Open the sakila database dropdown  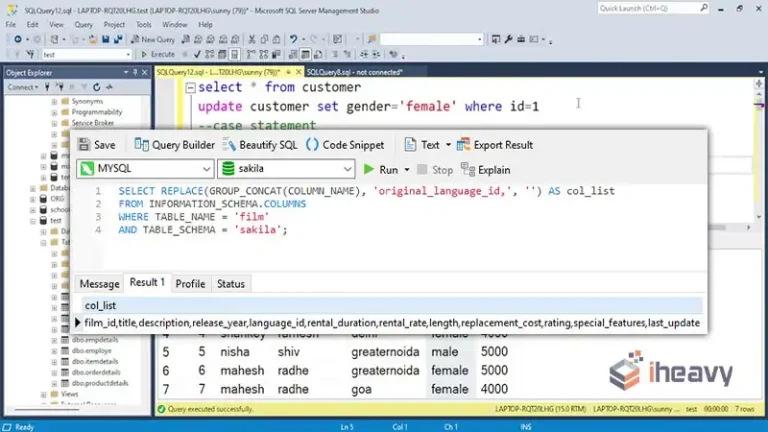[x=286, y=168]
